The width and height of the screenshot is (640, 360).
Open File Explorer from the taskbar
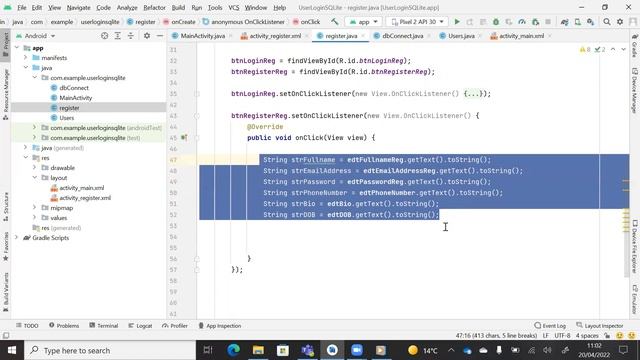[x=258, y=350]
